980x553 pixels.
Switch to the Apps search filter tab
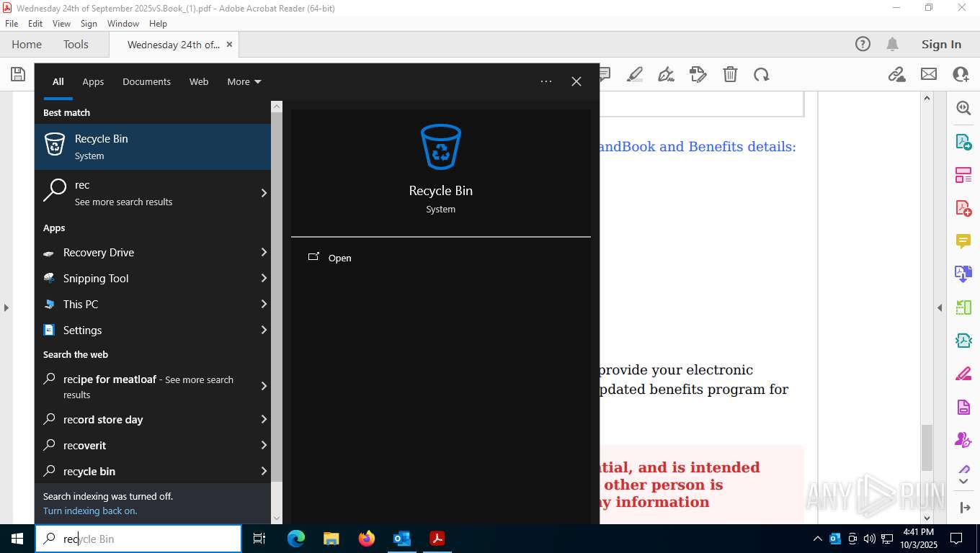93,81
